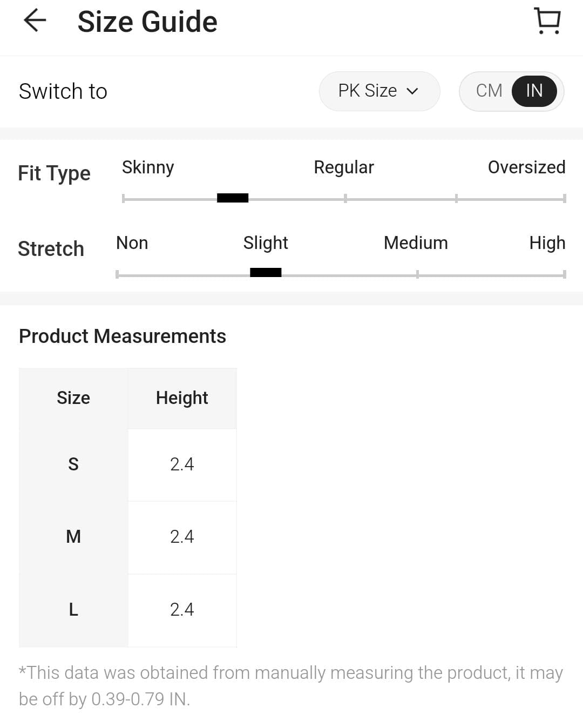Click the Height column header
This screenshot has width=583, height=728.
(182, 398)
